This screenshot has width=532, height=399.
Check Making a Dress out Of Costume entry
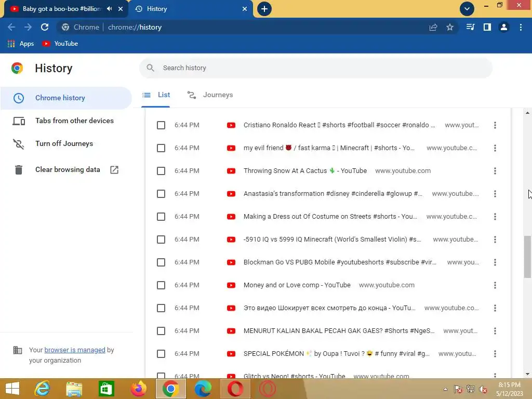[161, 217]
